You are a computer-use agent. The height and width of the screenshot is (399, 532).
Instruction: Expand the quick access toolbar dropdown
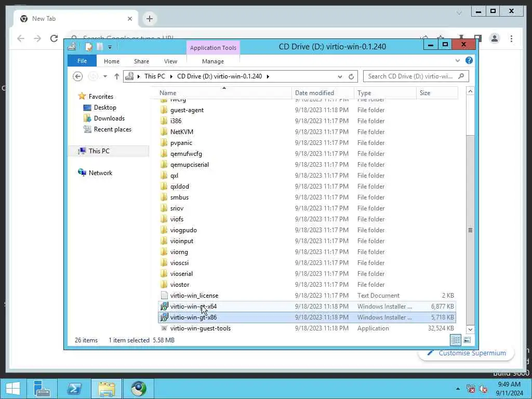click(110, 47)
